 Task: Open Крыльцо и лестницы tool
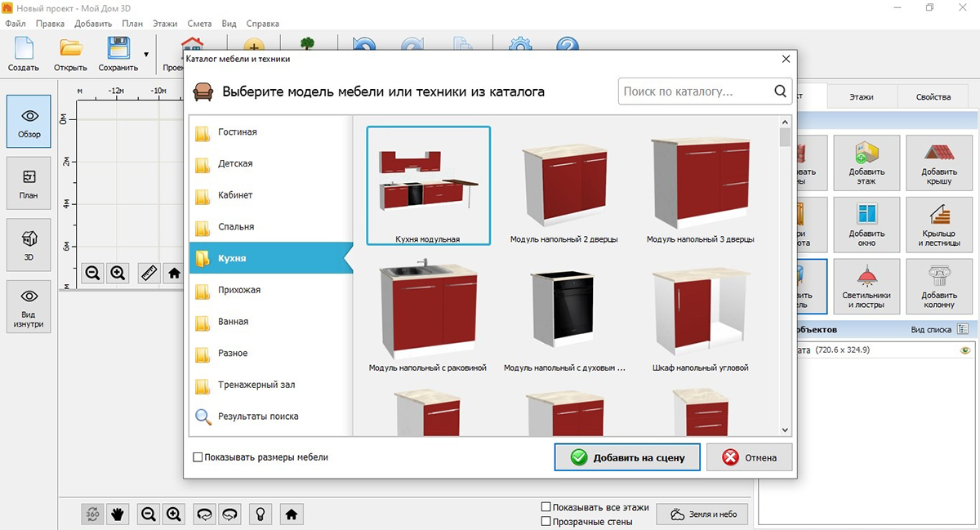(x=939, y=225)
